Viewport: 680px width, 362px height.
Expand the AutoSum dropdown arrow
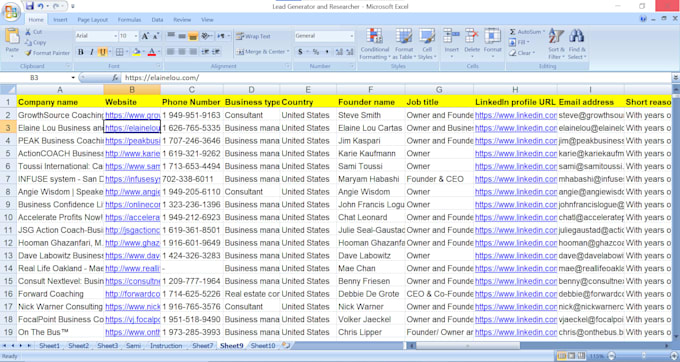(544, 32)
